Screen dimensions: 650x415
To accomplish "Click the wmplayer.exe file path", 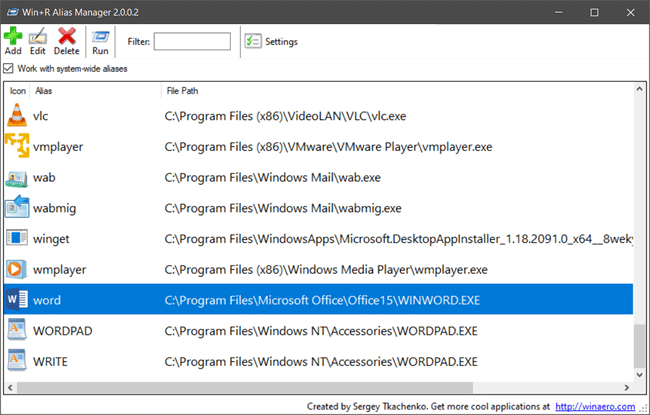I will 326,269.
